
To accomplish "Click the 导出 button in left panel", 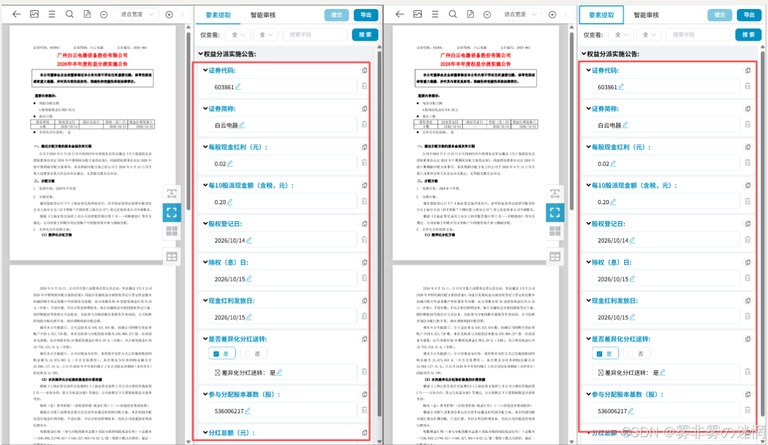I will click(x=366, y=15).
